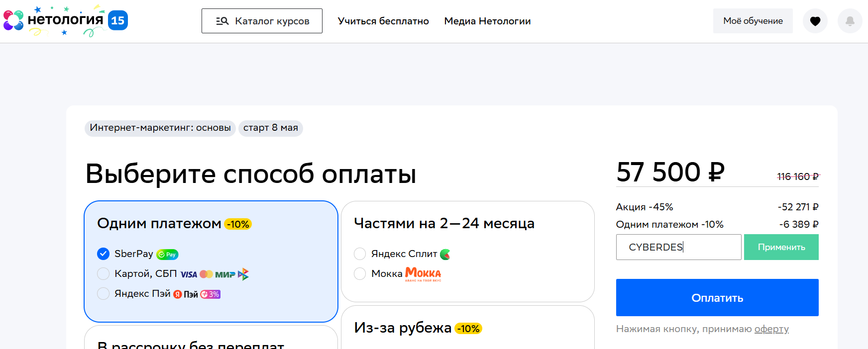Choose the В рассрочку без переплат card
This screenshot has height=349, width=868.
pyautogui.click(x=211, y=338)
